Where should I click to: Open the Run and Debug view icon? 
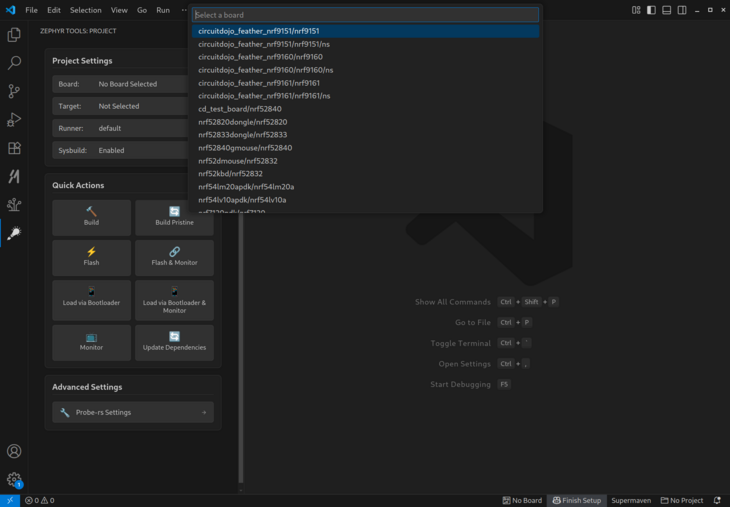click(14, 120)
